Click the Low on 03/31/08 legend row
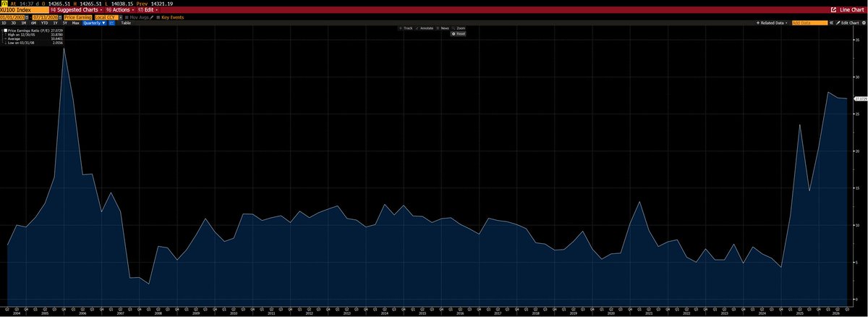This screenshot has height=317, width=868. coord(33,43)
